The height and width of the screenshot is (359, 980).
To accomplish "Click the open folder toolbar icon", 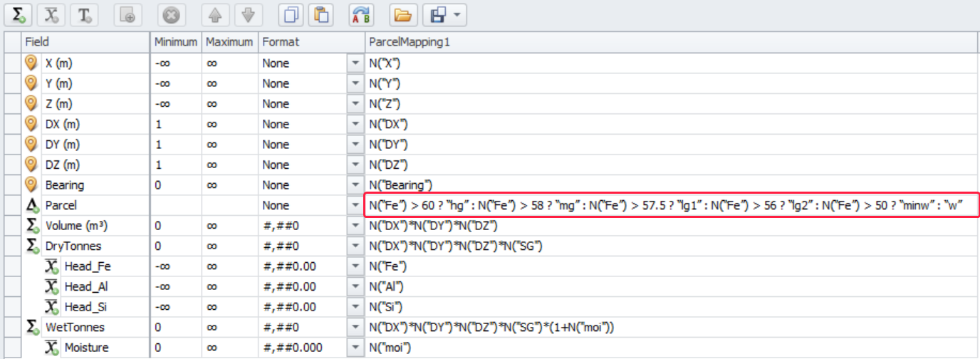I will click(x=402, y=14).
